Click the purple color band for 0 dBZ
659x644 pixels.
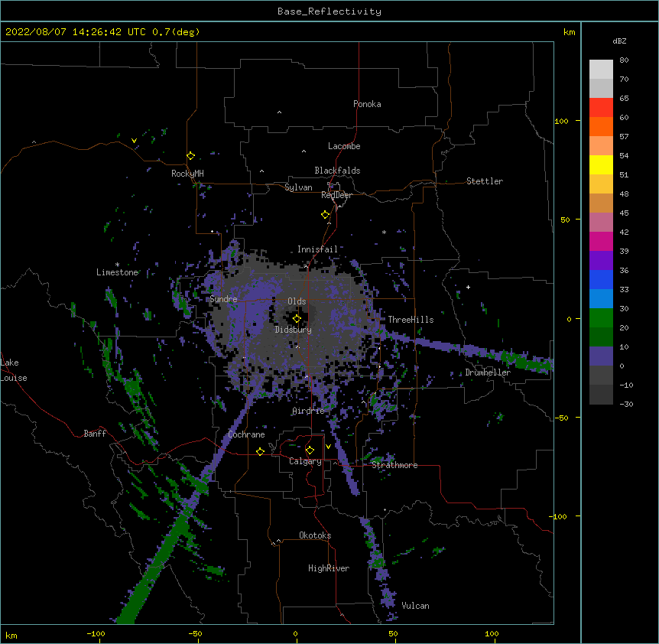(x=601, y=356)
